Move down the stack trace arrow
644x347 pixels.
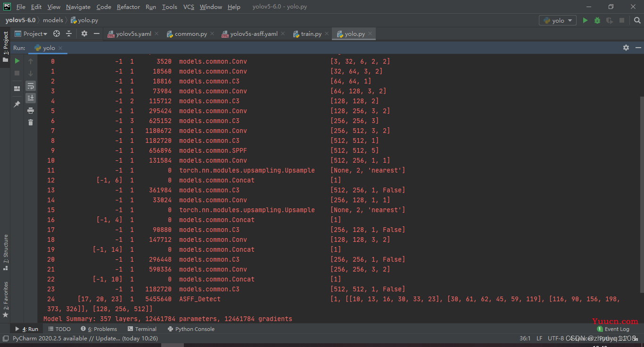pyautogui.click(x=31, y=74)
